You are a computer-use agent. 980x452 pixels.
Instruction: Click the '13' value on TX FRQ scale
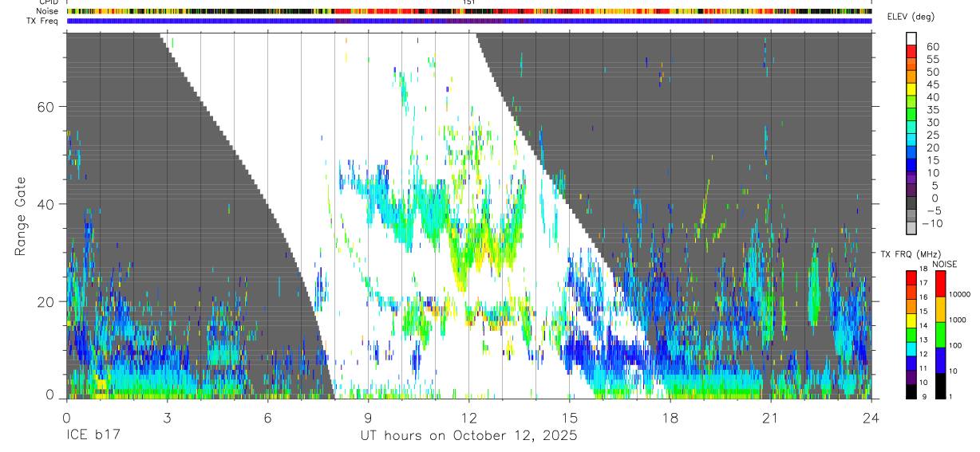coord(923,340)
